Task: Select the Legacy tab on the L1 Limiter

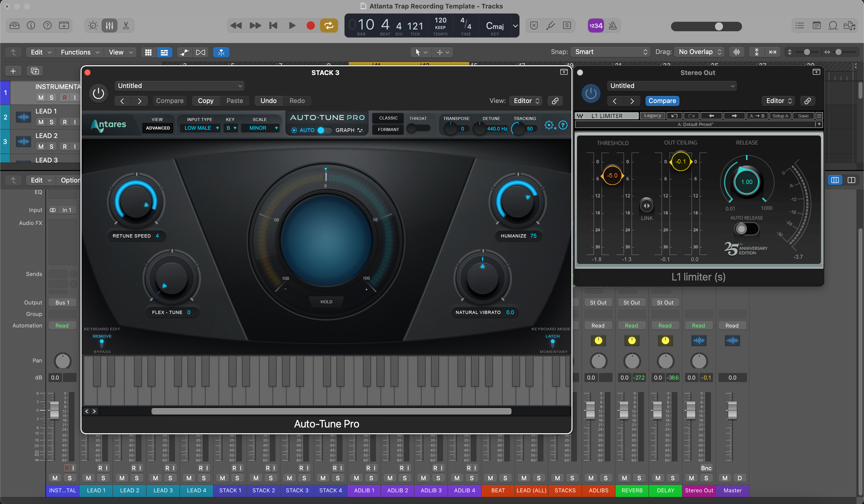Action: pyautogui.click(x=652, y=116)
